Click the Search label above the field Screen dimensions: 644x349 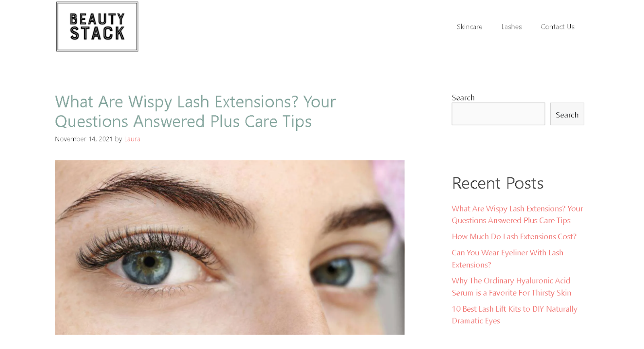(x=463, y=98)
